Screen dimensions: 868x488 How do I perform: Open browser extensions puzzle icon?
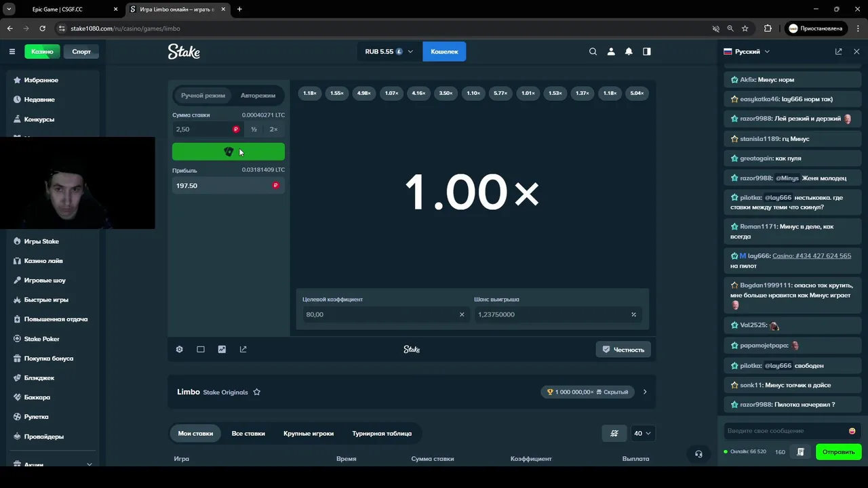768,28
